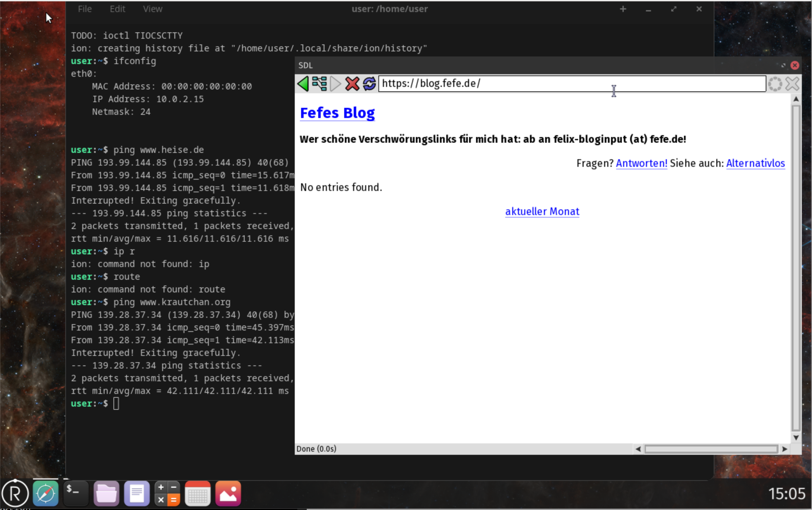Viewport: 812px width, 510px height.
Task: Launch the terminal icon in taskbar
Action: [76, 494]
